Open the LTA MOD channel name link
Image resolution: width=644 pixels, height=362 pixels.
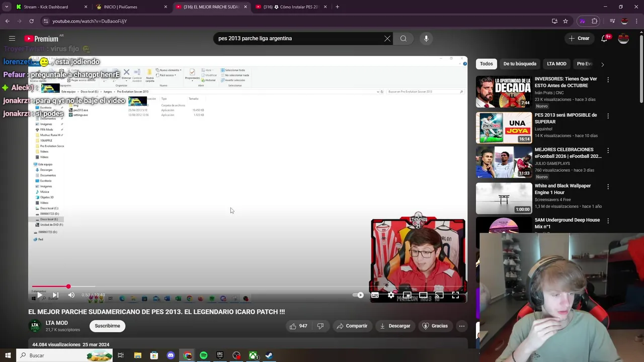pos(57,323)
